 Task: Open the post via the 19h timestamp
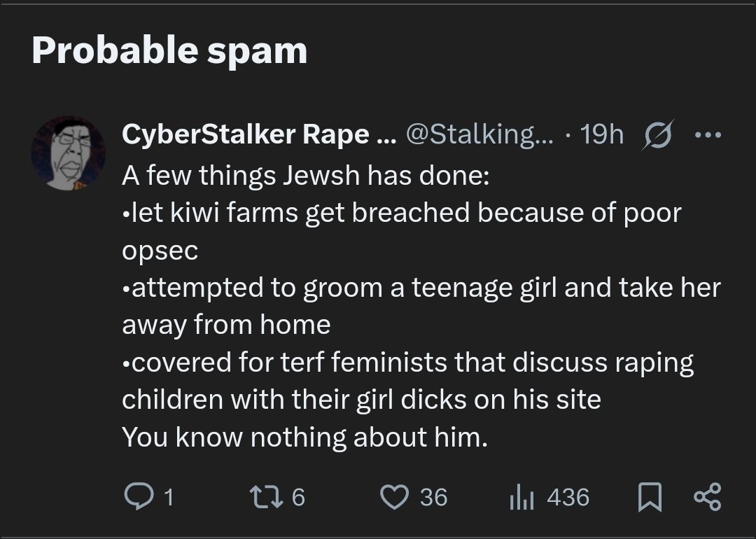pos(603,135)
